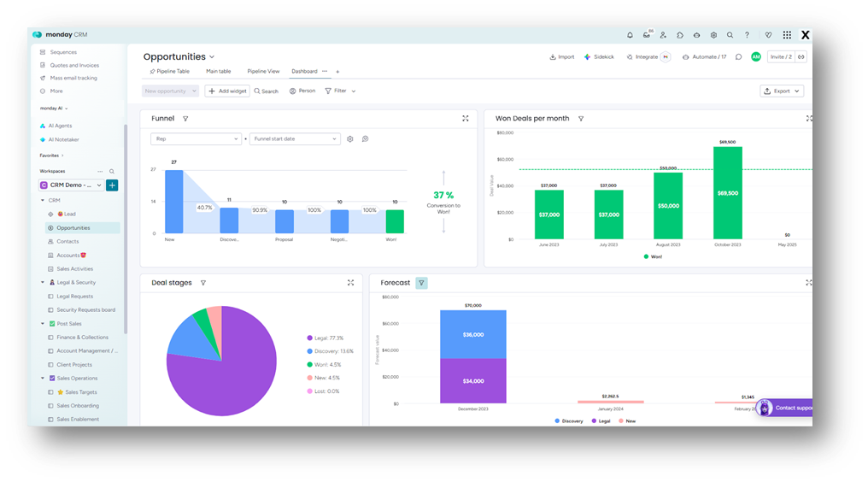Click the heart icon in top bar
Image resolution: width=868 pixels, height=482 pixels.
[768, 35]
